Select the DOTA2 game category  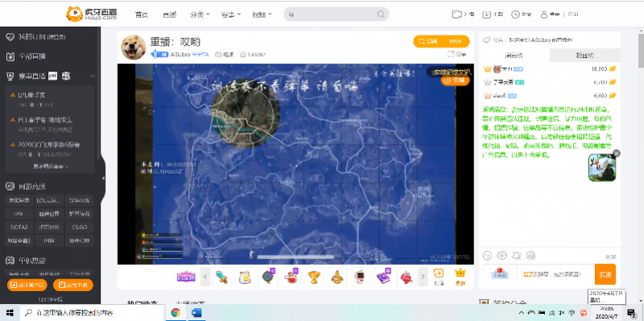tap(19, 227)
